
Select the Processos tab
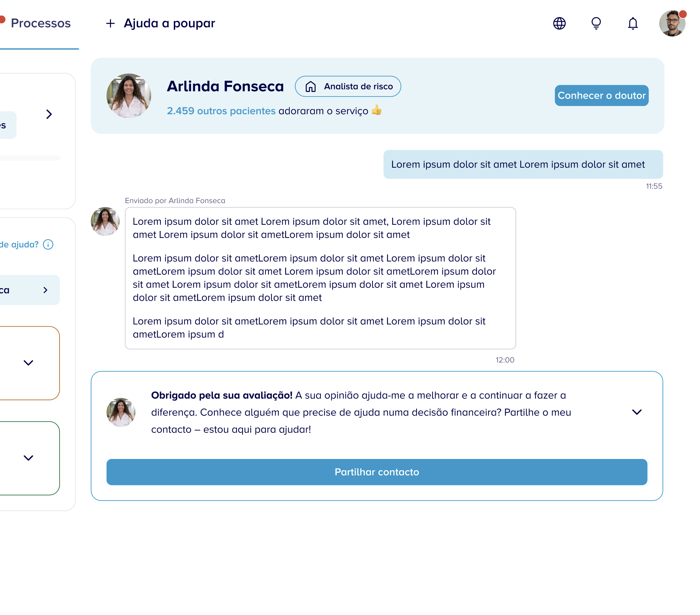pos(41,23)
